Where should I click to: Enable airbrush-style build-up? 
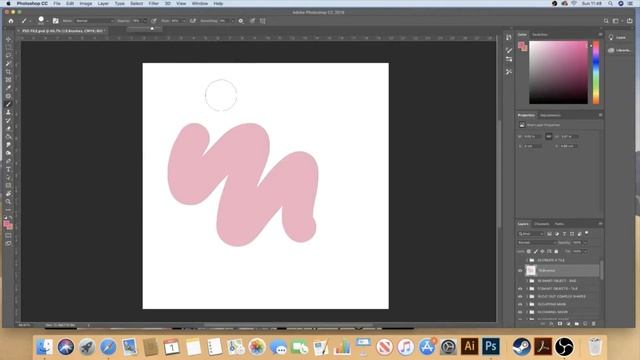coord(193,21)
